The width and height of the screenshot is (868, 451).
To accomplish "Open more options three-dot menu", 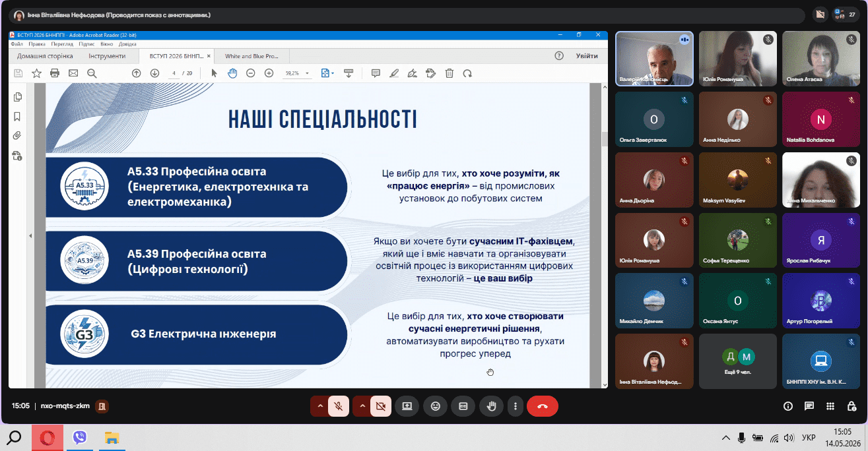I will coord(516,406).
